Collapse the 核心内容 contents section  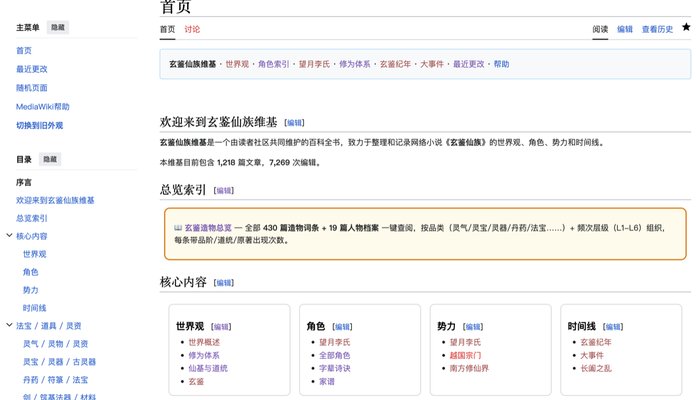(9, 235)
